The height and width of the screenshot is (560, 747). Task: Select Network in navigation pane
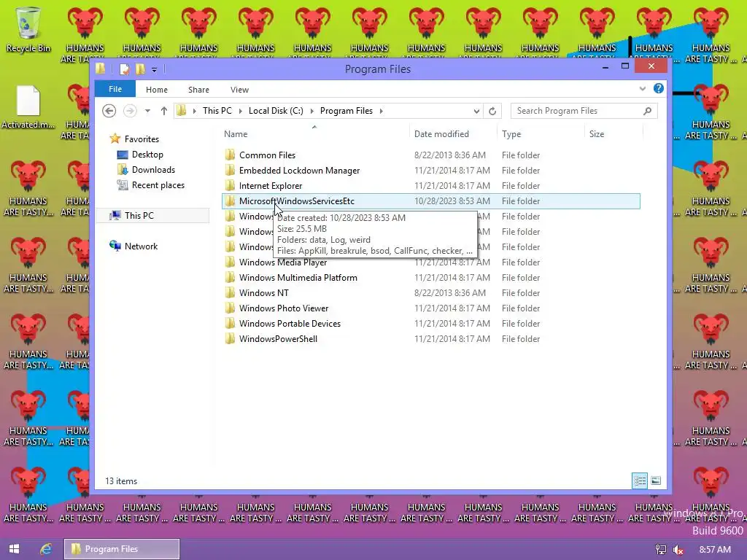tap(141, 246)
